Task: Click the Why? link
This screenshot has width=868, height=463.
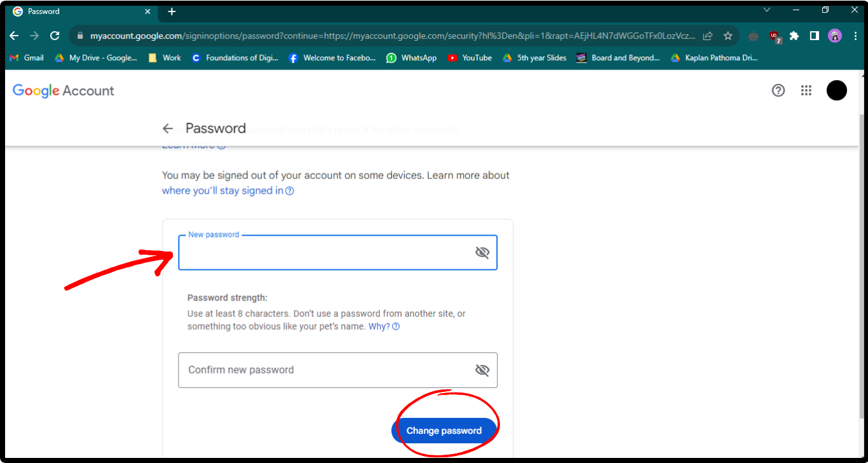Action: [x=379, y=326]
